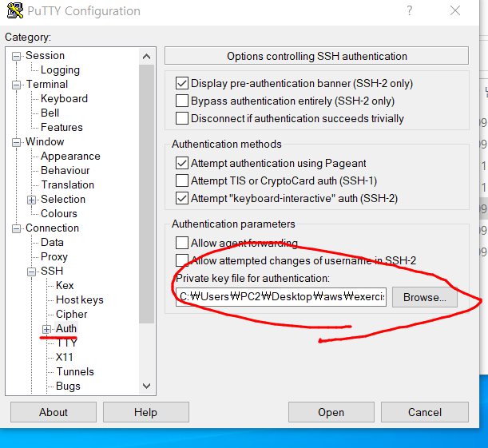Screen dimensions: 488x448
Task: Click the question mark help button
Action: coord(410,11)
